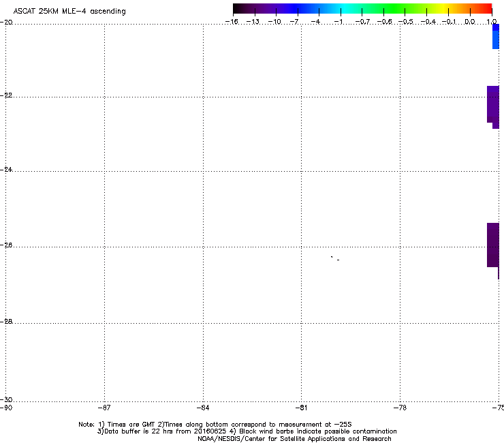
Task: Click the -22 latitude axis label
Action: 6,95
